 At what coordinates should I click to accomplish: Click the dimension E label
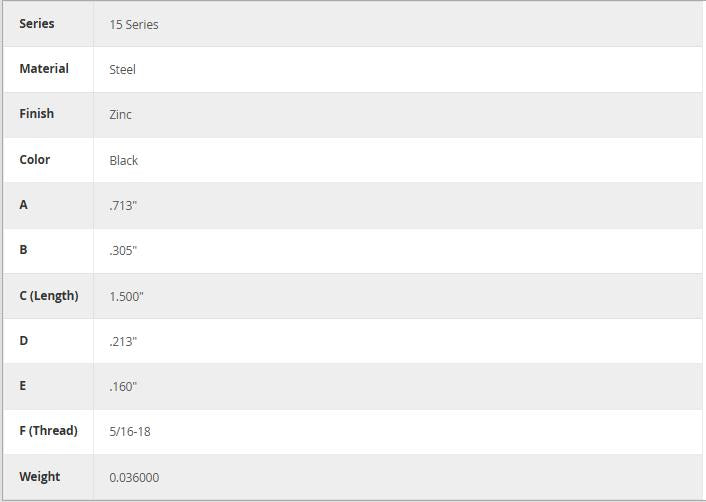pyautogui.click(x=23, y=385)
